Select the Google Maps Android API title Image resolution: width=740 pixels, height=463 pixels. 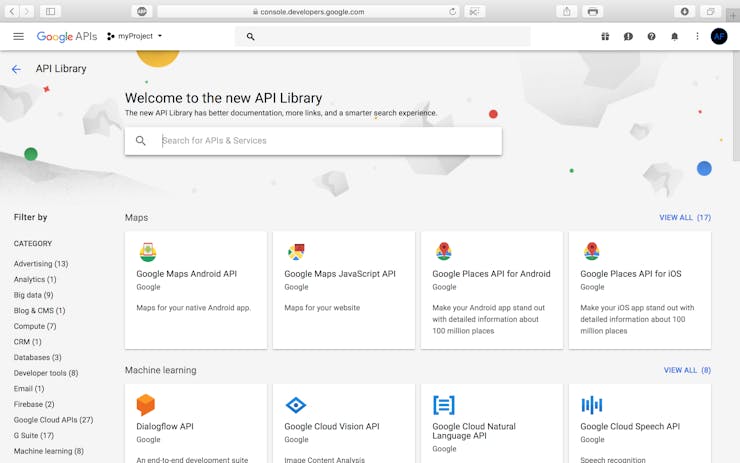point(186,274)
